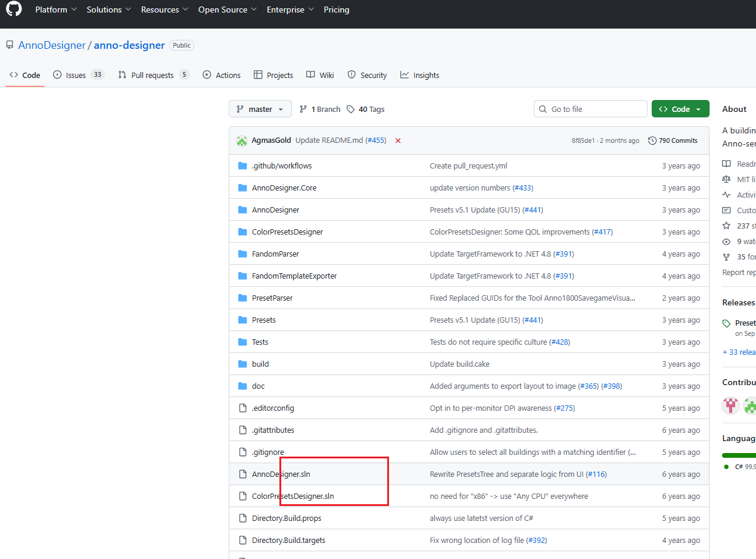Open the Tests folder
This screenshot has width=756, height=559.
260,342
